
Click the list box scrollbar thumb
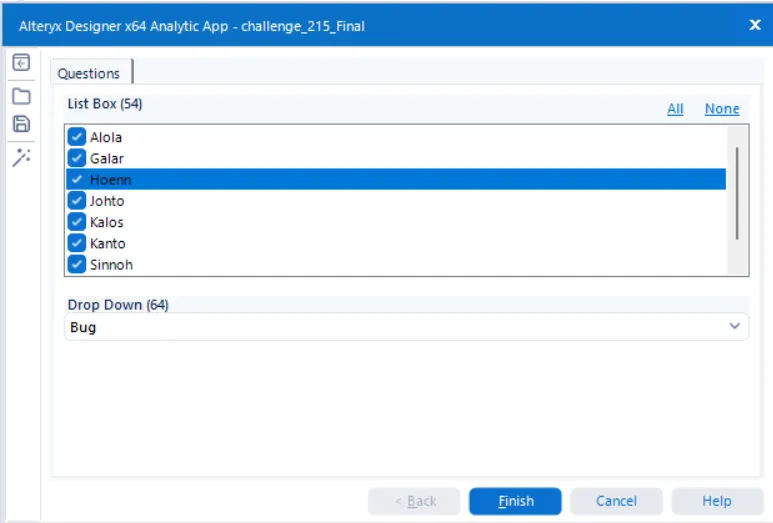click(x=737, y=193)
